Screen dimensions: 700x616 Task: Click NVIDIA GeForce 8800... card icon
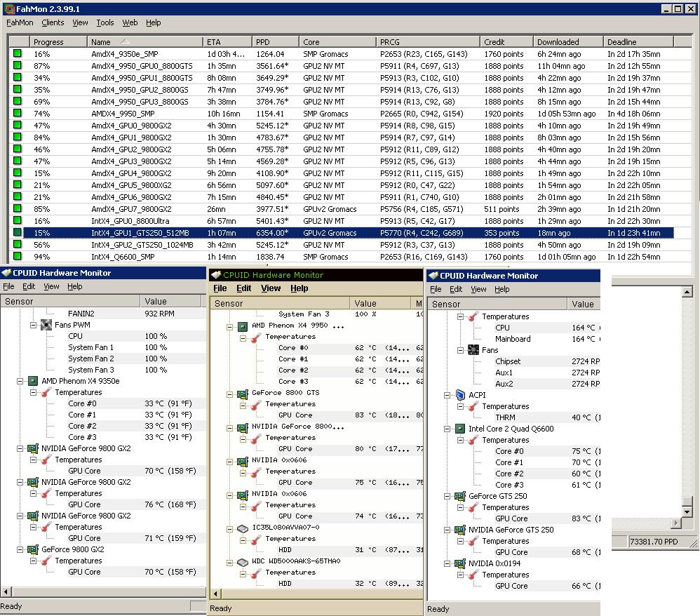[243, 427]
